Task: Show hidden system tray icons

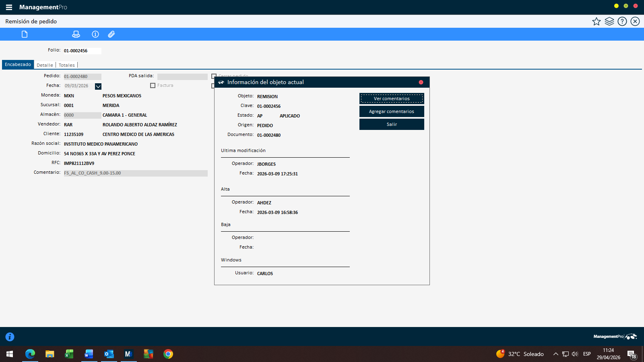Action: click(555, 354)
